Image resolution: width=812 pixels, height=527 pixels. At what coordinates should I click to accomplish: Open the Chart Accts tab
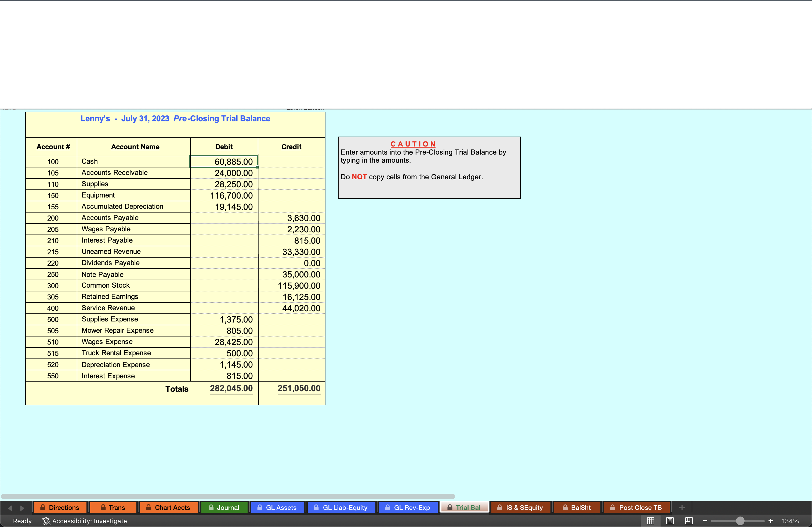coord(169,508)
